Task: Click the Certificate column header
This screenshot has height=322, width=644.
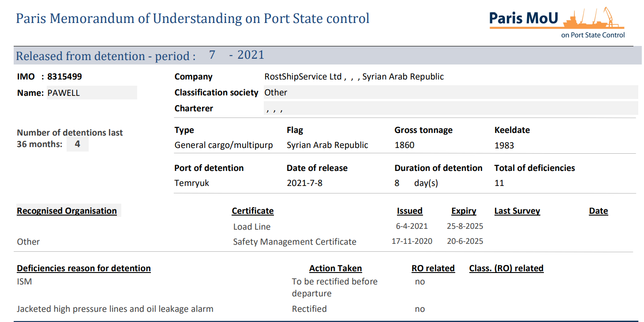Action: click(x=252, y=211)
